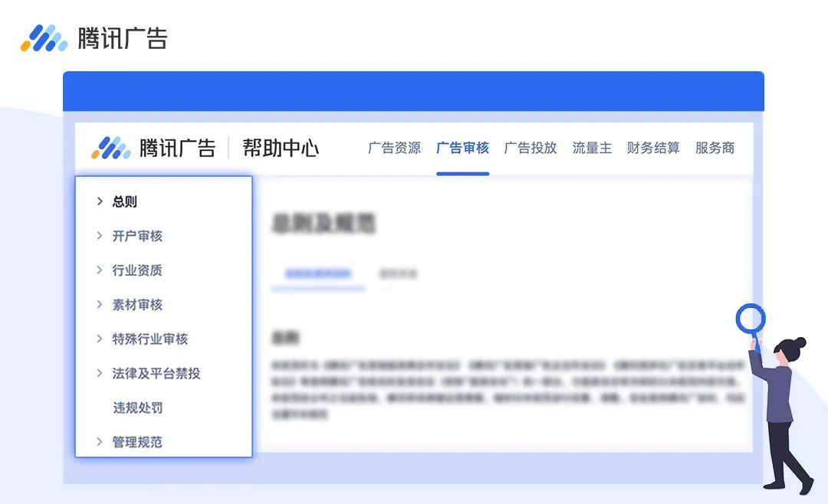Open 特殊行业审核 in the sidebar

click(x=150, y=339)
